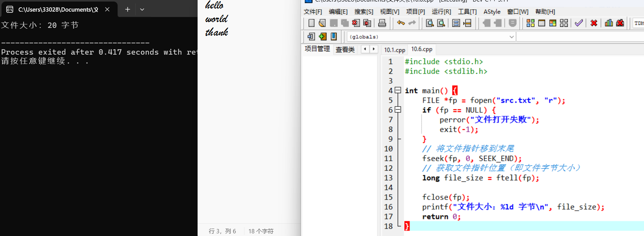Switch to the 查看类 sidebar tab
Screen dimensions: 644x236
pos(345,50)
